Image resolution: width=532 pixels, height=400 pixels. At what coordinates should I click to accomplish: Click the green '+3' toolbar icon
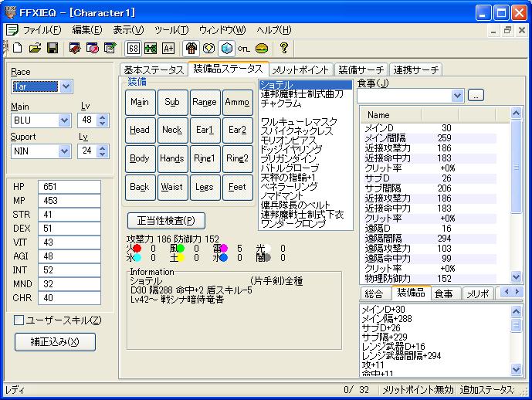coord(151,49)
